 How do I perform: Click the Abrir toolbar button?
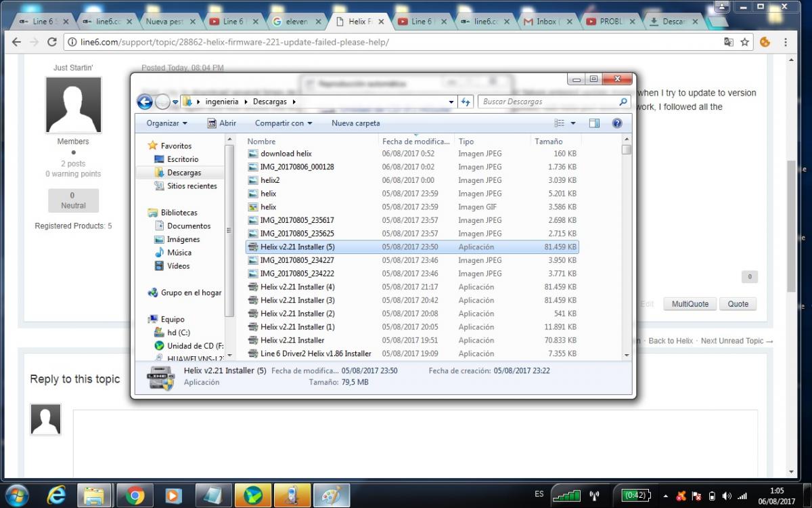[x=222, y=123]
